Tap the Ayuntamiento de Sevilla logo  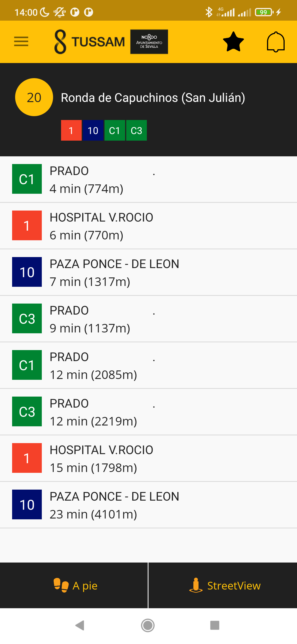click(x=149, y=42)
